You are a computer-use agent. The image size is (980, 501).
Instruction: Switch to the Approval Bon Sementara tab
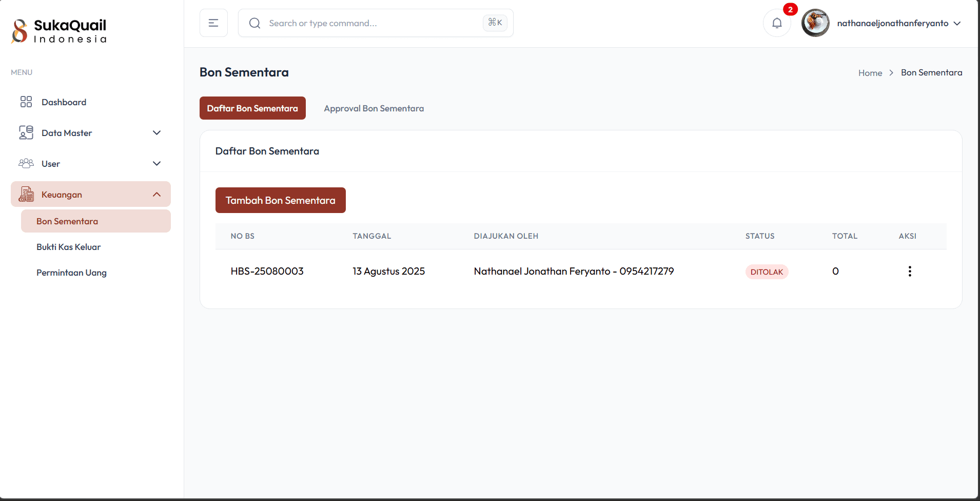[374, 108]
